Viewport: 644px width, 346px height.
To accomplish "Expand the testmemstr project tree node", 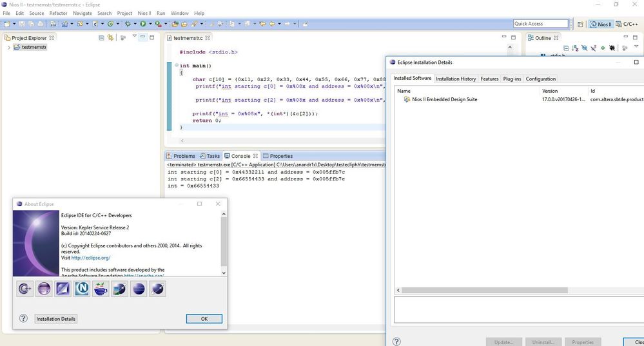I will (x=9, y=47).
